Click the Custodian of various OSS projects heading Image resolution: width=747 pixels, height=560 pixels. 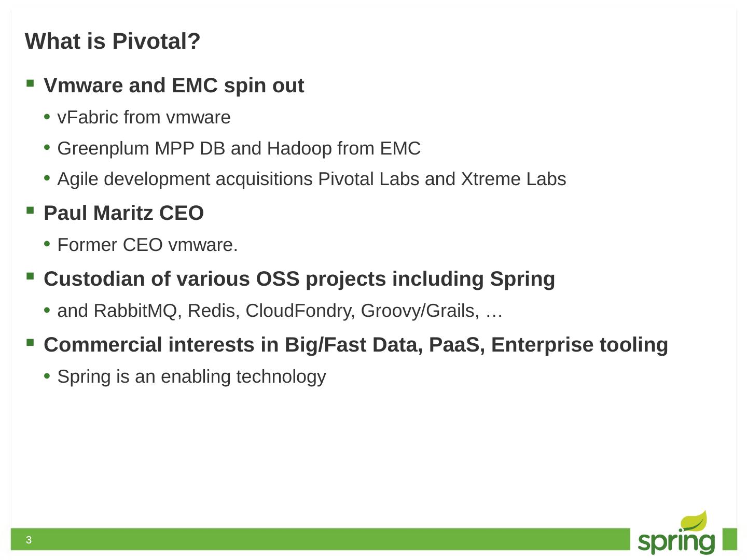299,279
